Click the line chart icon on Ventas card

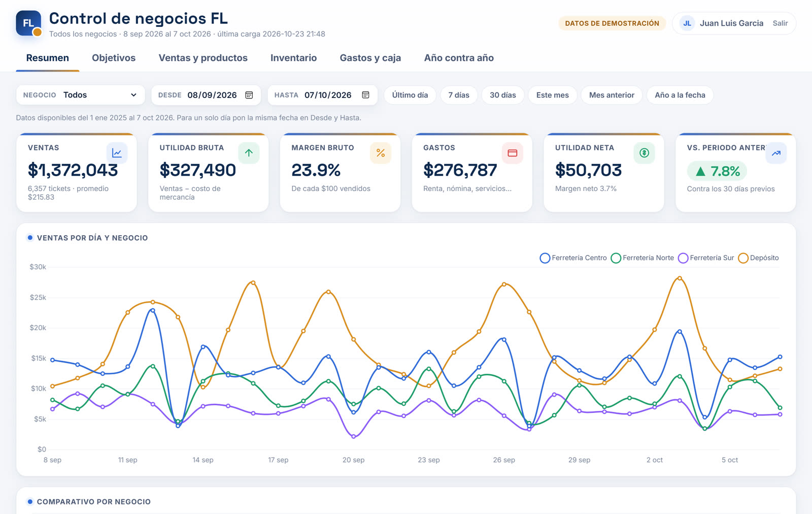tap(117, 153)
